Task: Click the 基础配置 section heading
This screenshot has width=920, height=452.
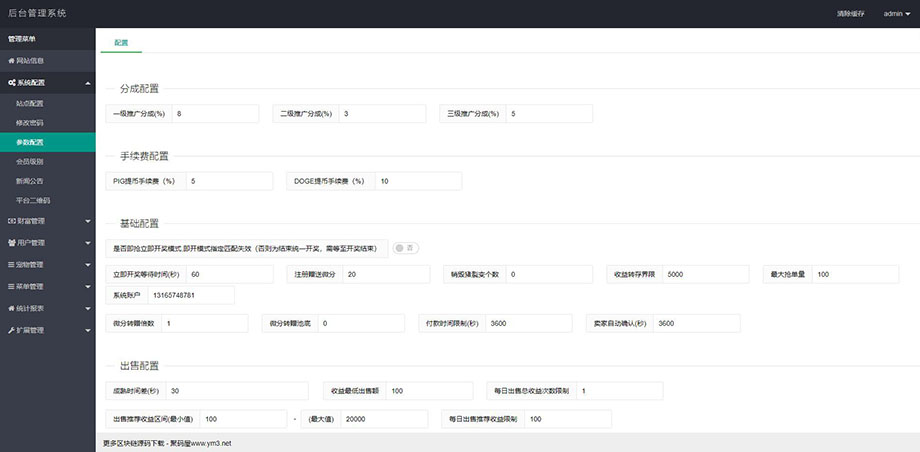Action: 139,224
